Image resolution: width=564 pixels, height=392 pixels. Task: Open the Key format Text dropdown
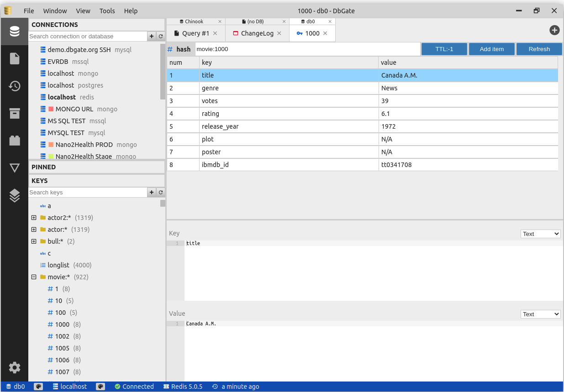click(541, 234)
